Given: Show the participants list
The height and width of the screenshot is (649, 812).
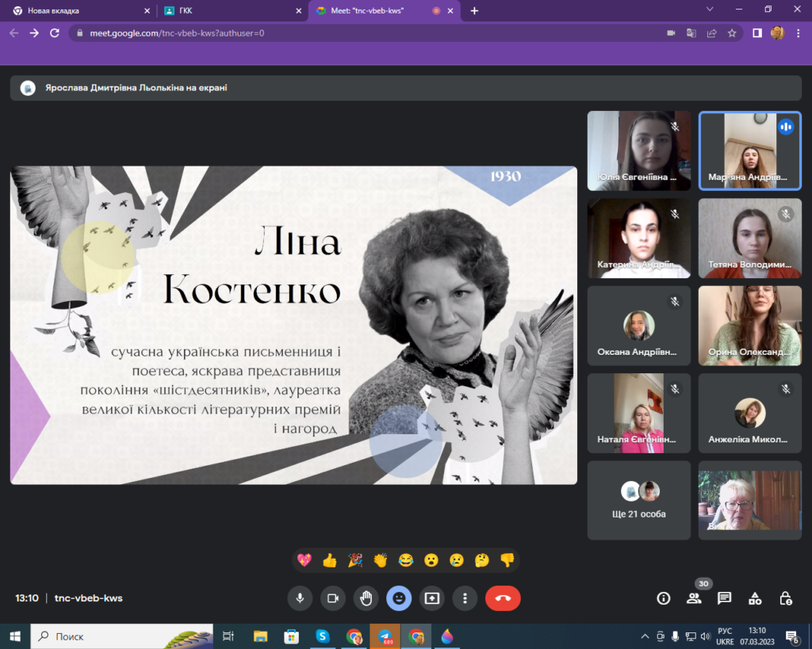Looking at the screenshot, I should [x=694, y=598].
